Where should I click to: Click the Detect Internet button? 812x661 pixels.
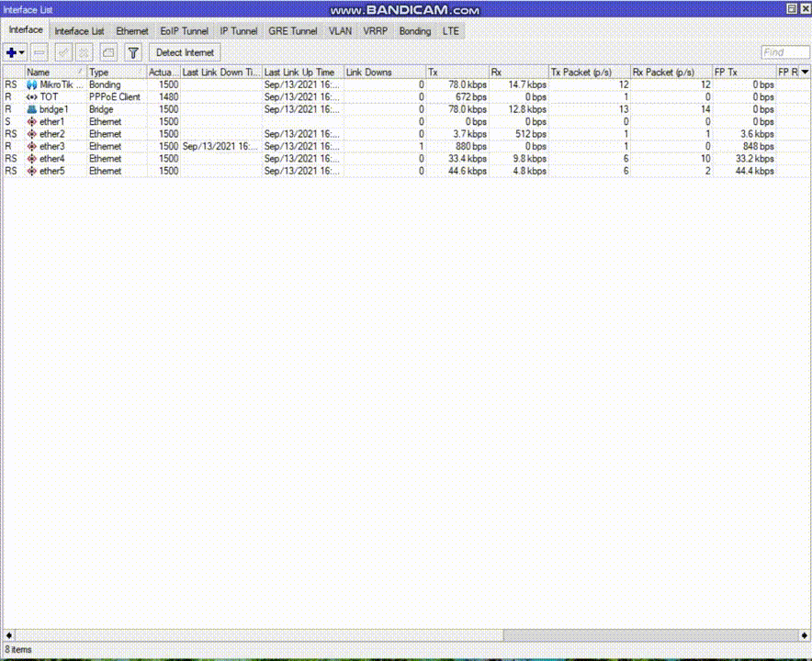pyautogui.click(x=185, y=52)
